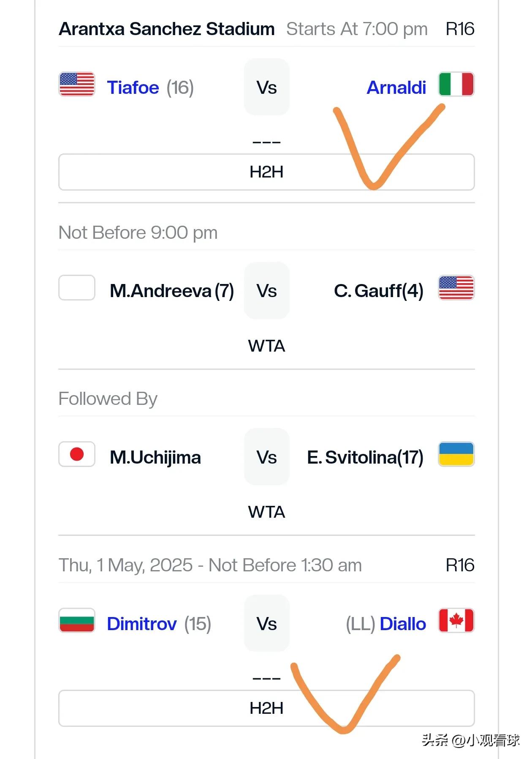Click the Canada flag beside Diallo
This screenshot has width=532, height=759.
456,620
